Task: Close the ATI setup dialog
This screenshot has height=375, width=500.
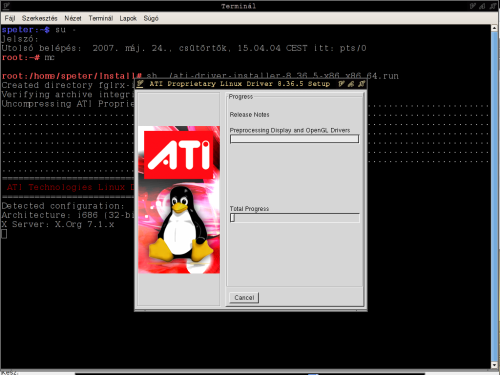Action: (x=361, y=84)
